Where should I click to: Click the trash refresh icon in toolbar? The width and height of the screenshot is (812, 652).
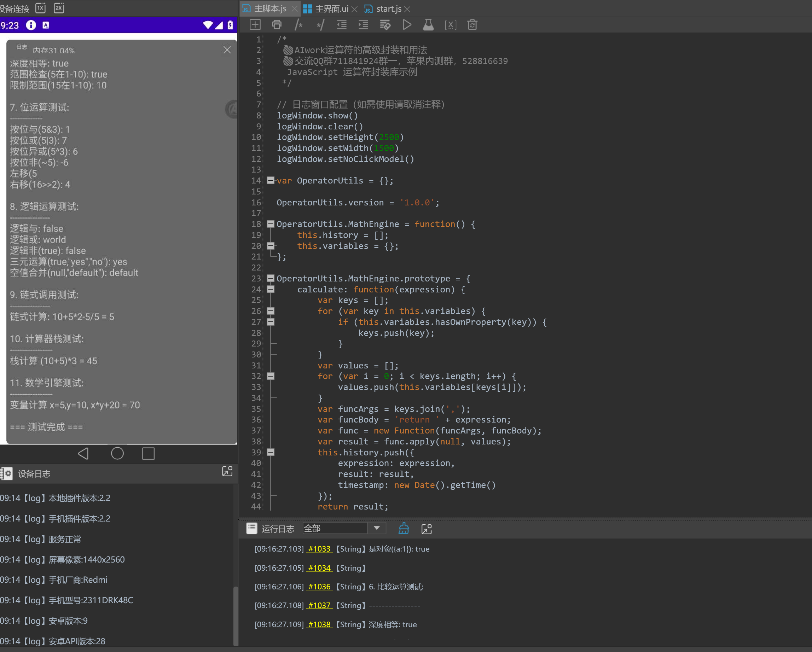(x=472, y=25)
